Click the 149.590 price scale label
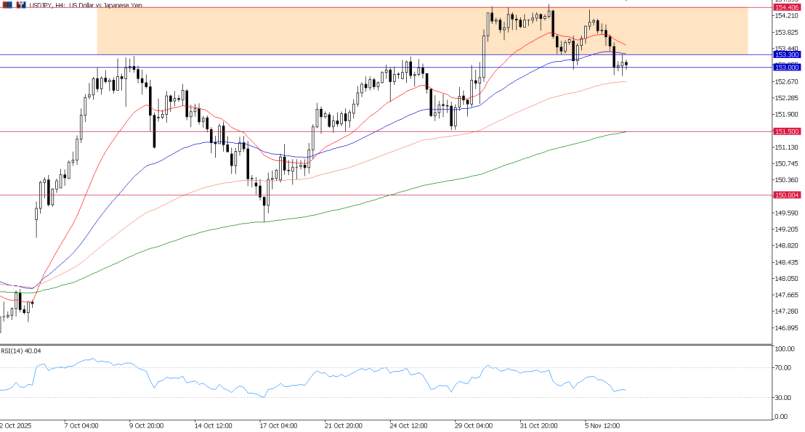This screenshot has height=432, width=805. coord(787,213)
